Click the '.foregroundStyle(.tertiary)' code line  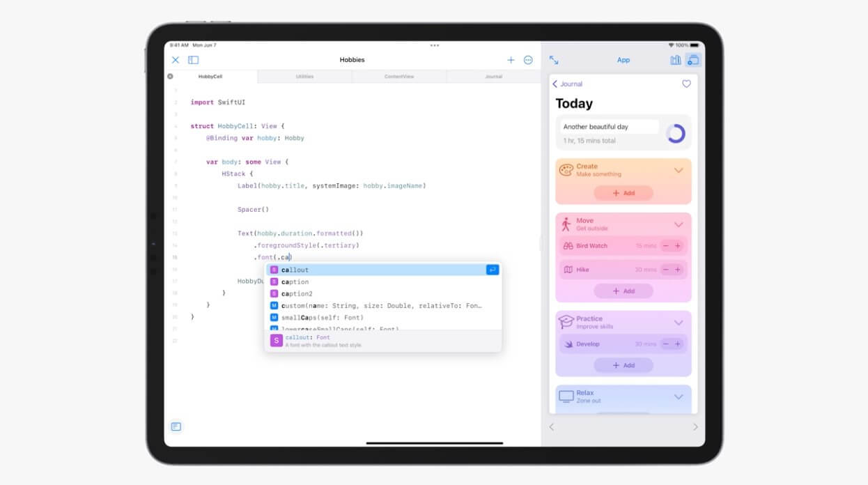(306, 245)
